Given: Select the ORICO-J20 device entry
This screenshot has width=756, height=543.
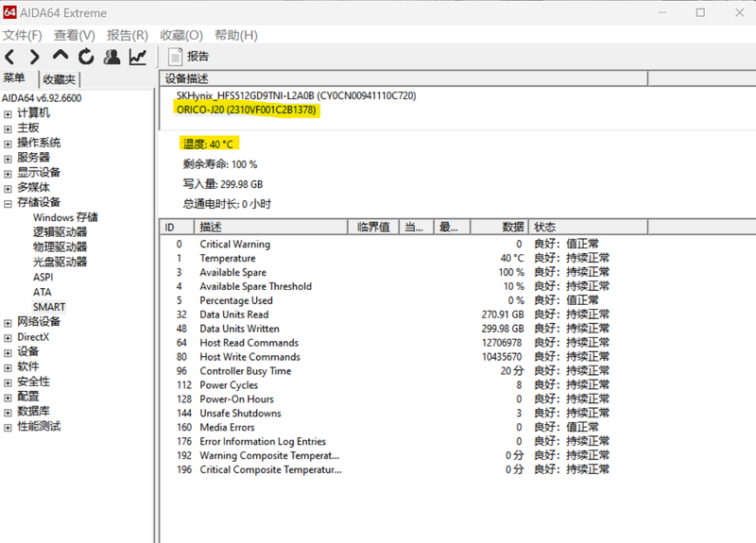Looking at the screenshot, I should [x=247, y=110].
